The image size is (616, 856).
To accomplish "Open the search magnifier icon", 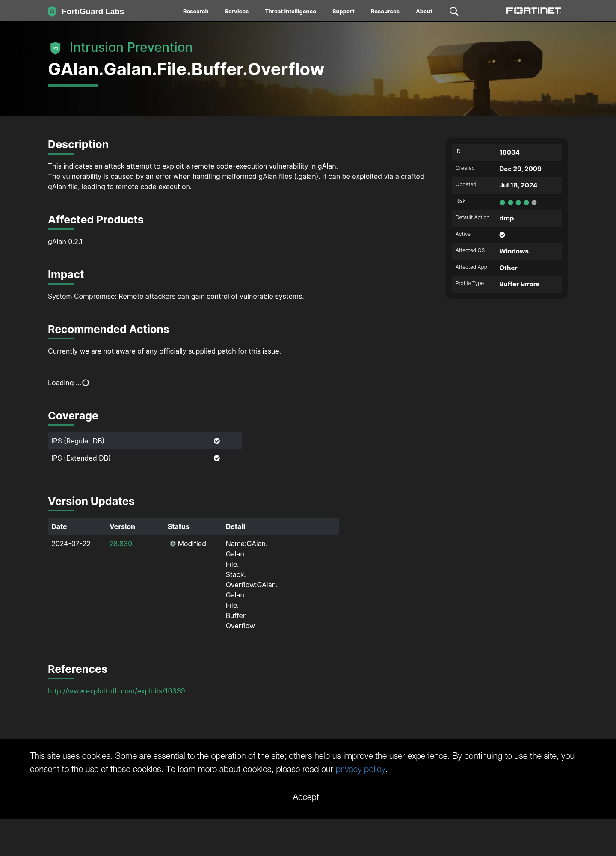I will point(454,12).
